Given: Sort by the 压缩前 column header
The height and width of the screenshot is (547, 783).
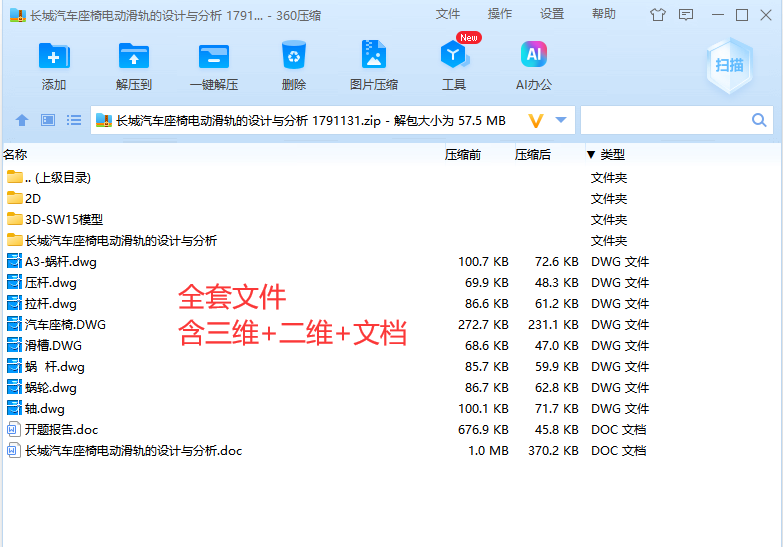Looking at the screenshot, I should click(x=463, y=155).
